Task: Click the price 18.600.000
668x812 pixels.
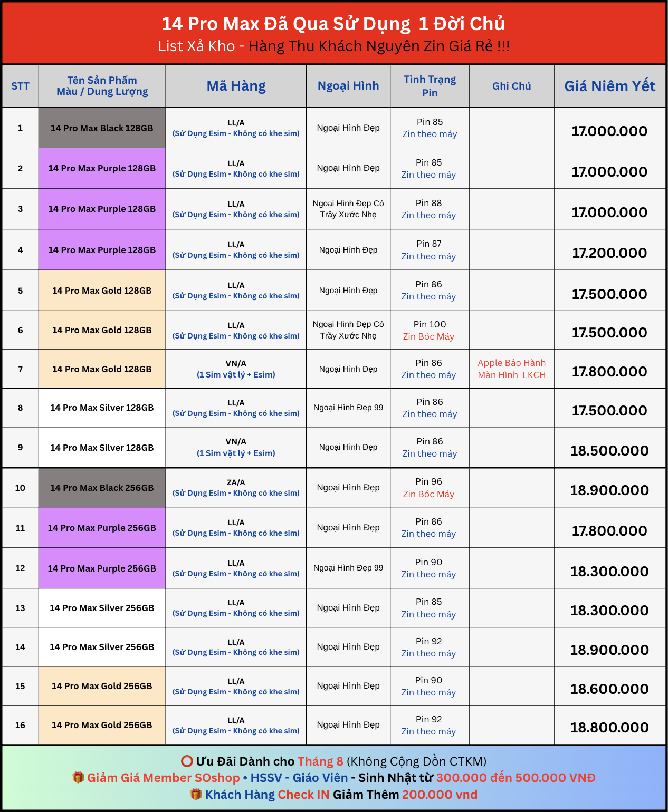Action: pos(610,689)
